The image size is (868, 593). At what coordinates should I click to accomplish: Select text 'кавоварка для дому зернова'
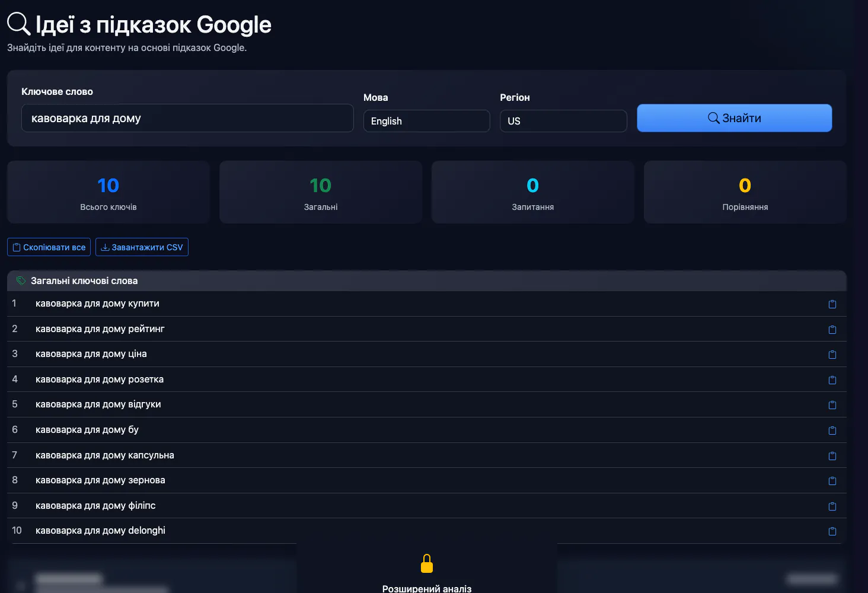pos(100,480)
